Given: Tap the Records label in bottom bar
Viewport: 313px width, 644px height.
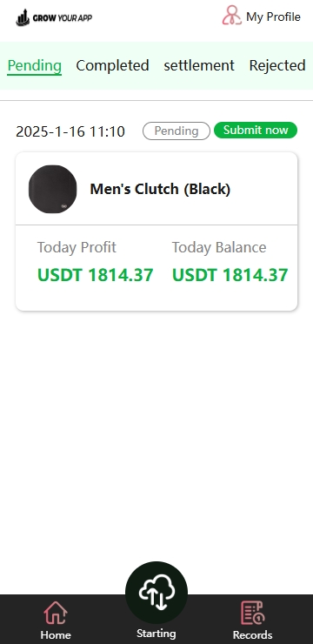Looking at the screenshot, I should click(253, 634).
